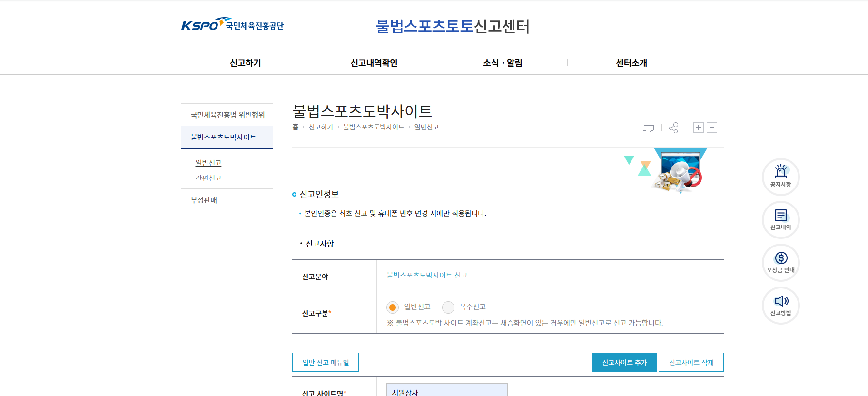
Task: Click the plus zoom-in icon
Action: (698, 128)
